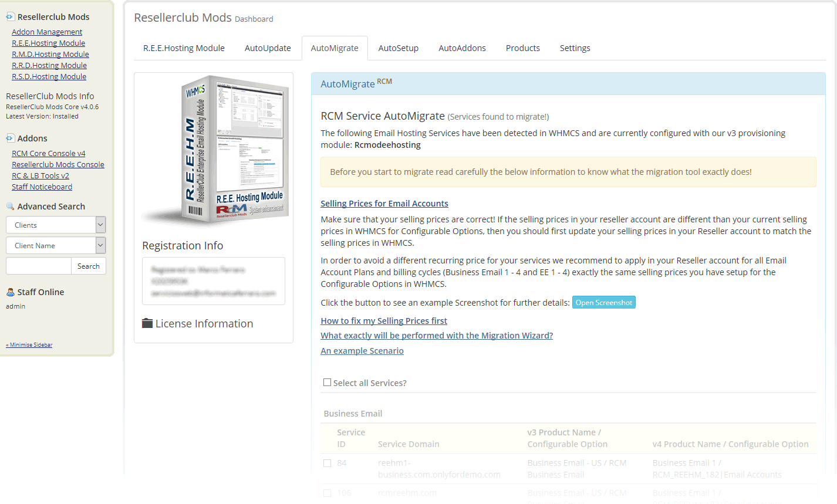Open R.S.D.Hosting Module sidebar link
The width and height of the screenshot is (837, 504).
click(x=49, y=76)
